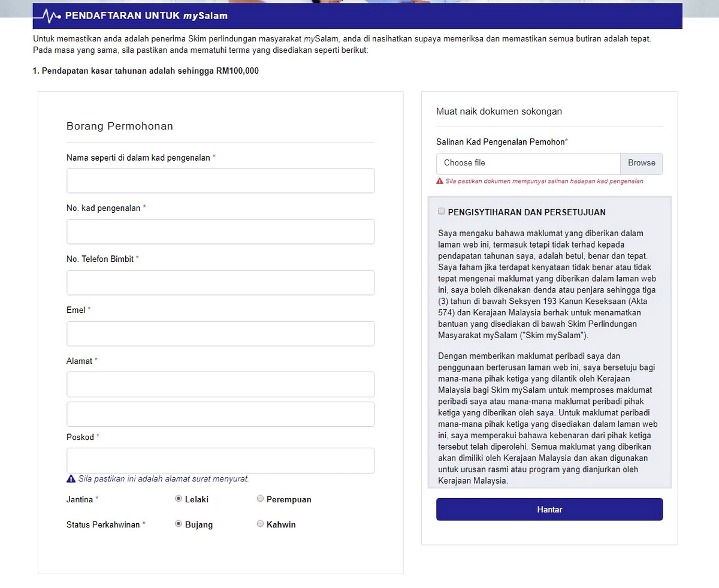The image size is (719, 588).
Task: Choose Kahwin marital status
Action: 260,524
